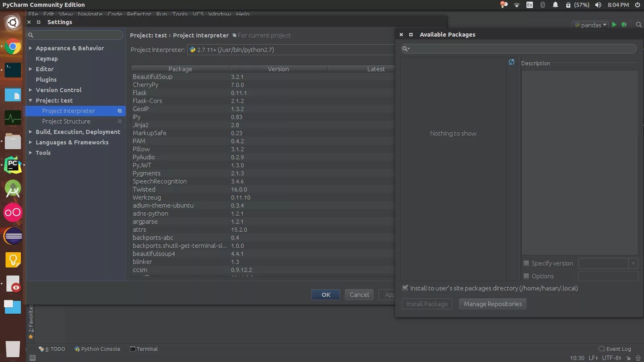Click the Version column header
Viewport: 644px width, 362px height.
(x=278, y=69)
